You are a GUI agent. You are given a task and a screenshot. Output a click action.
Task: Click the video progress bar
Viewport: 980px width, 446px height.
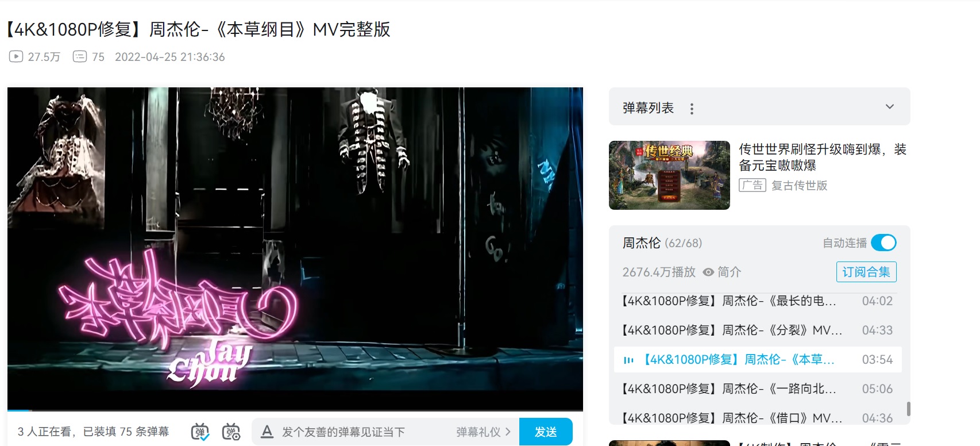pos(295,410)
